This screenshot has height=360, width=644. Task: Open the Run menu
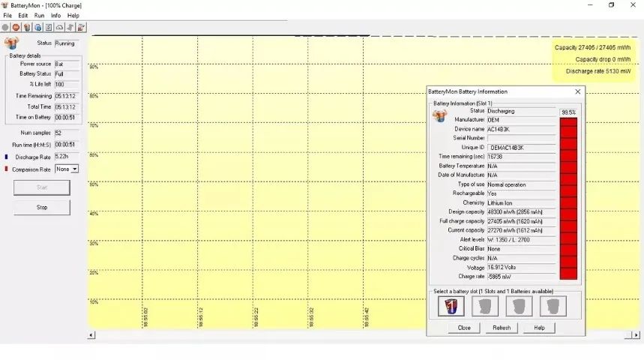click(x=39, y=15)
